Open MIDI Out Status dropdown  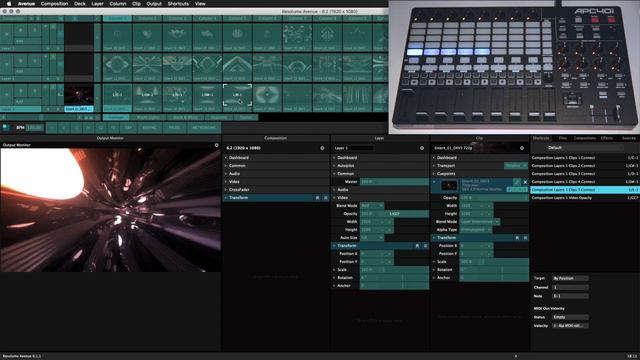[x=570, y=317]
